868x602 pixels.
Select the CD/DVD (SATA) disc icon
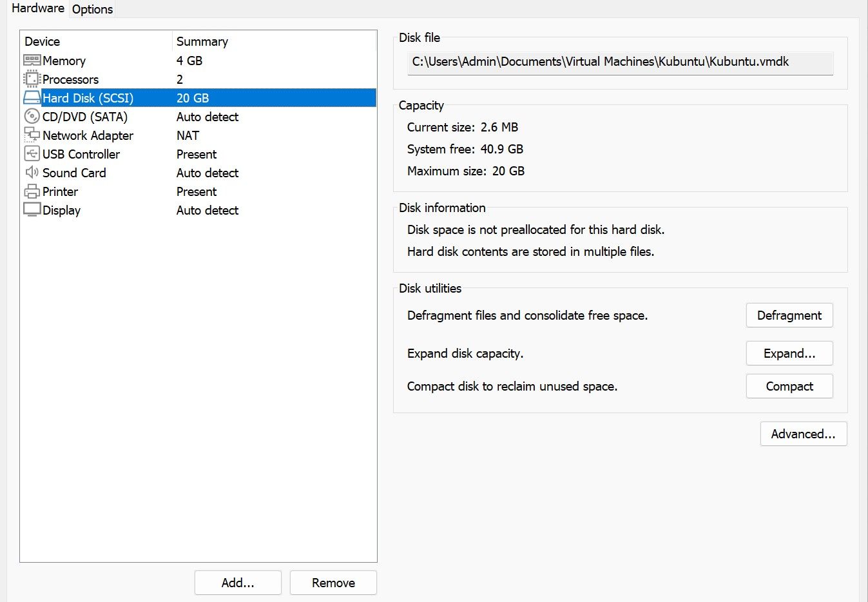[32, 117]
